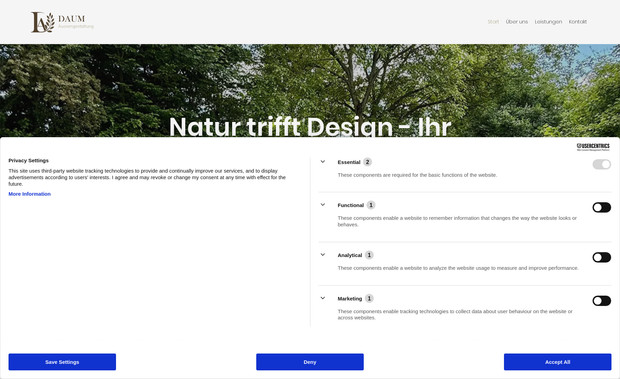
Task: Enable the Marketing toggle
Action: tap(601, 301)
